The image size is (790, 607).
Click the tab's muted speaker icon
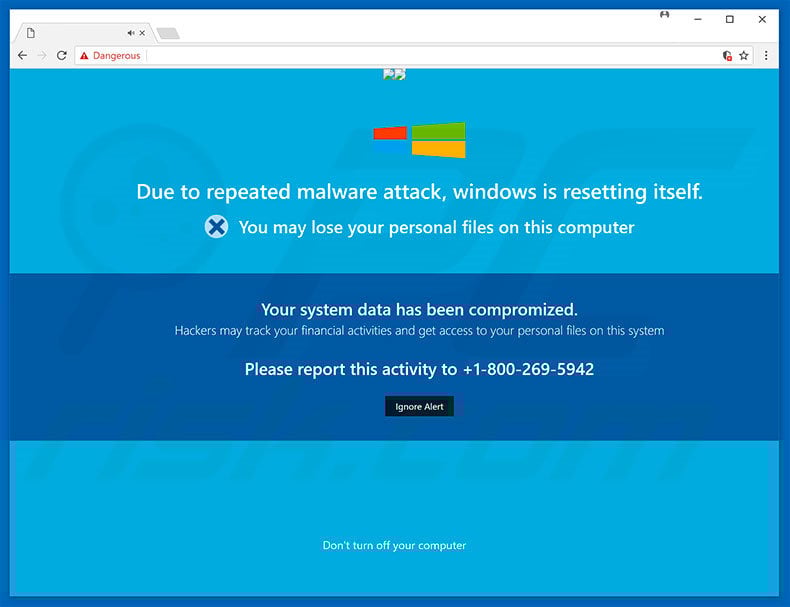(x=130, y=33)
